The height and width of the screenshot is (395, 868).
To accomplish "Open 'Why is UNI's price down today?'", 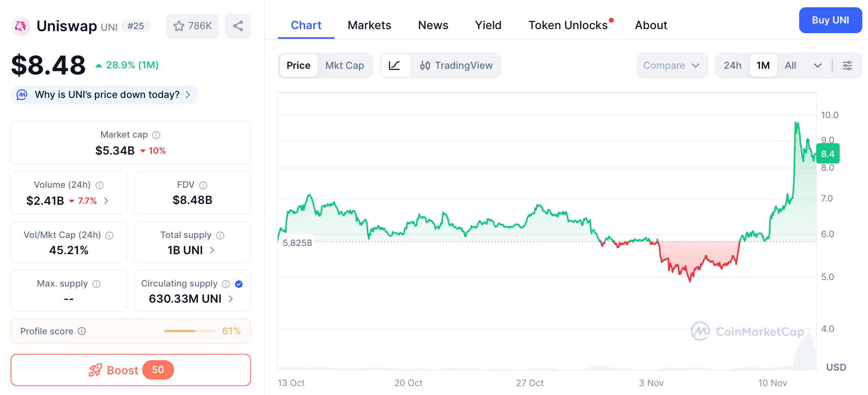I will coord(104,94).
